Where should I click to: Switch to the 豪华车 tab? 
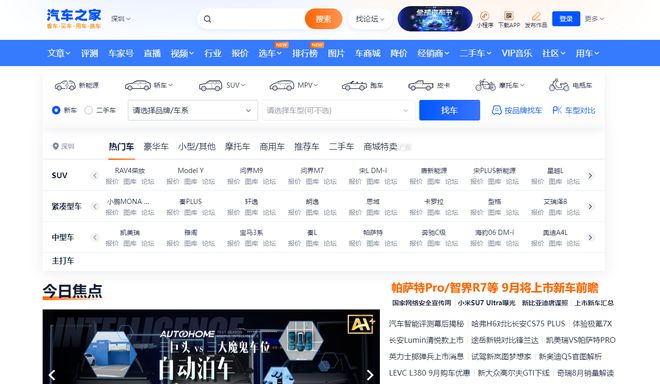click(156, 147)
